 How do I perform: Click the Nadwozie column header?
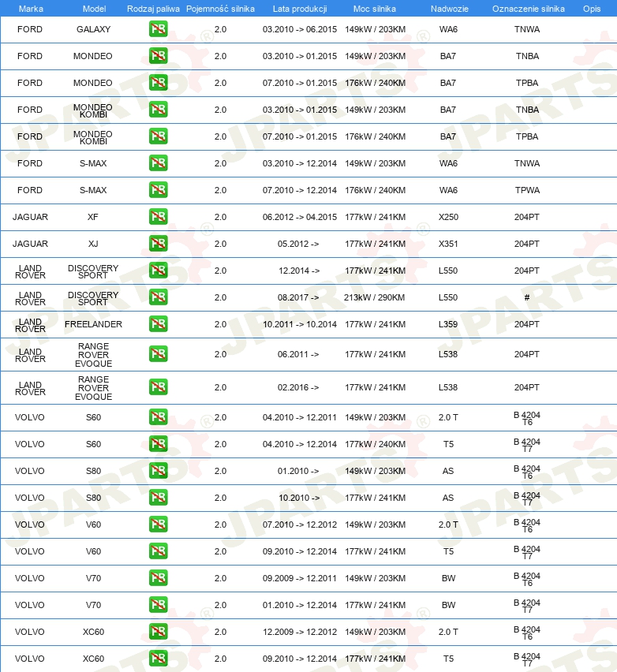pos(450,9)
